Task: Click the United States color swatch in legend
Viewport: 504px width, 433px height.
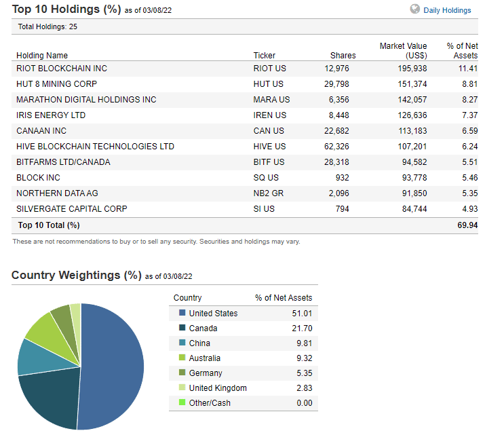Action: [x=182, y=313]
